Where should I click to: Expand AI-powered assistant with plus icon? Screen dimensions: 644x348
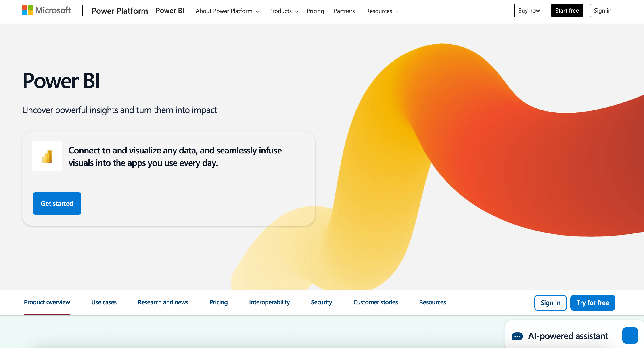coord(630,335)
